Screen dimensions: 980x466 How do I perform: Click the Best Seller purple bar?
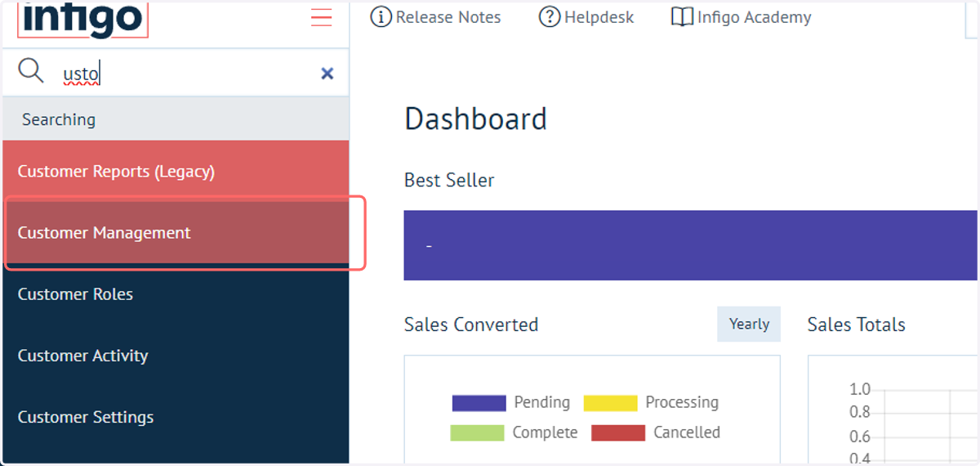pyautogui.click(x=691, y=245)
